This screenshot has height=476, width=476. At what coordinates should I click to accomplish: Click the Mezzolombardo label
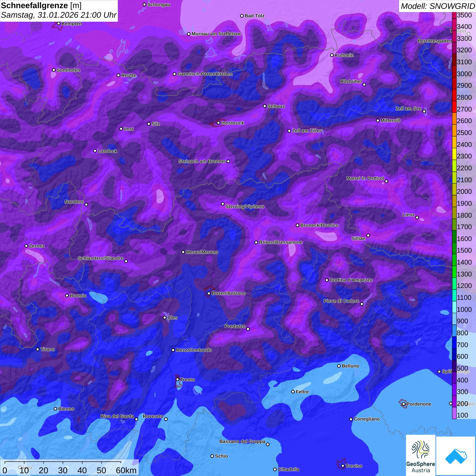coord(194,350)
